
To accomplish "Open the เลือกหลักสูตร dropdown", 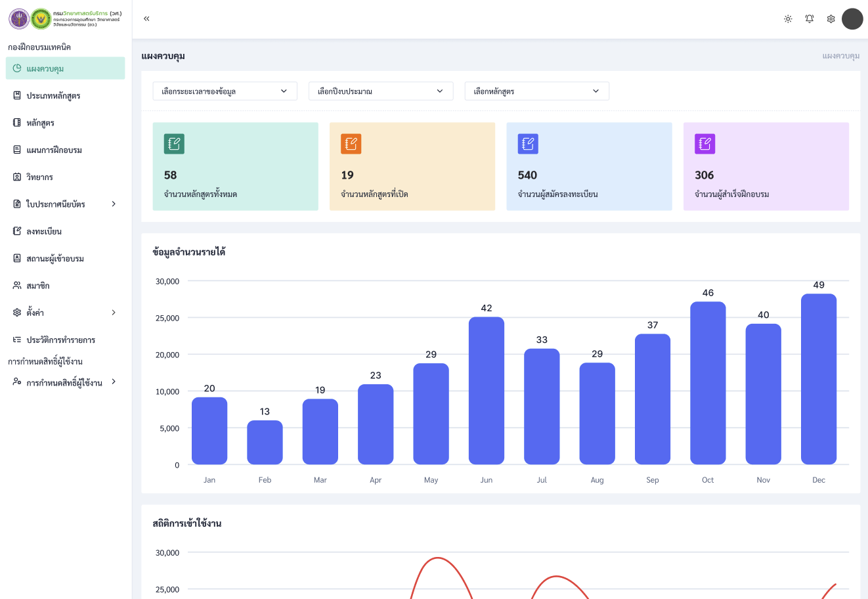I will click(x=536, y=91).
